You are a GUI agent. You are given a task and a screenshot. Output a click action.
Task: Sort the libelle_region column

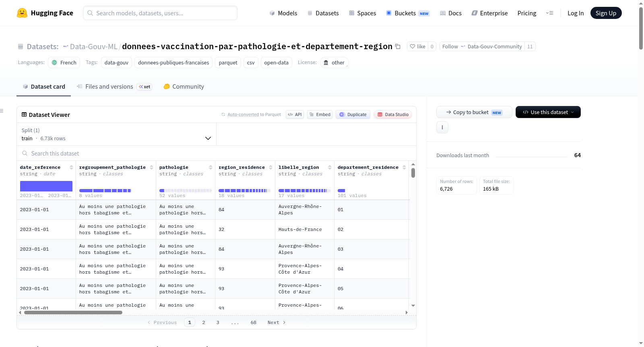pyautogui.click(x=330, y=167)
